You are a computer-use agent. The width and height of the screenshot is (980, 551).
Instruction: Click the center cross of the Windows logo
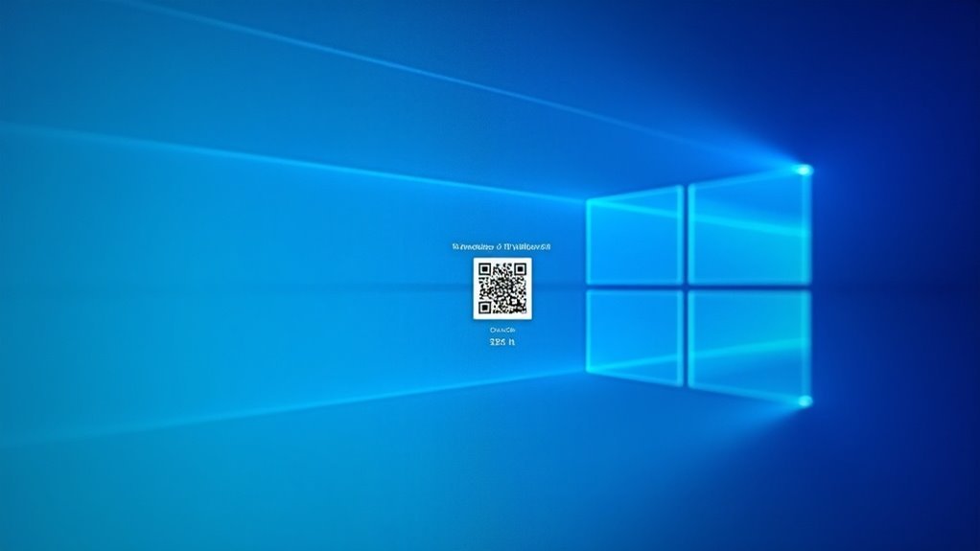[x=686, y=286]
